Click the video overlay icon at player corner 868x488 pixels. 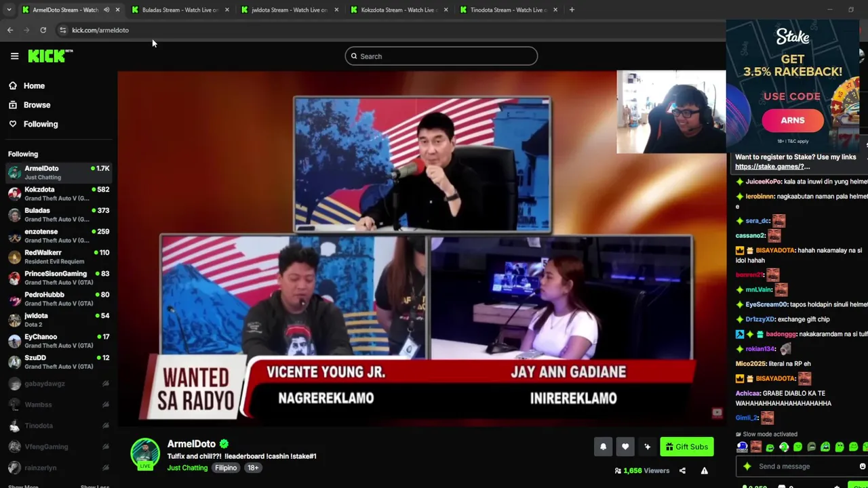(x=717, y=413)
